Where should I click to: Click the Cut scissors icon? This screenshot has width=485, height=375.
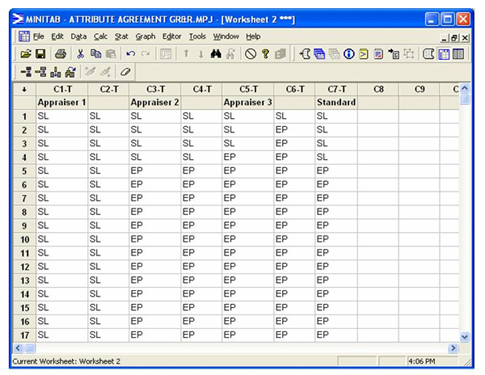pyautogui.click(x=80, y=54)
